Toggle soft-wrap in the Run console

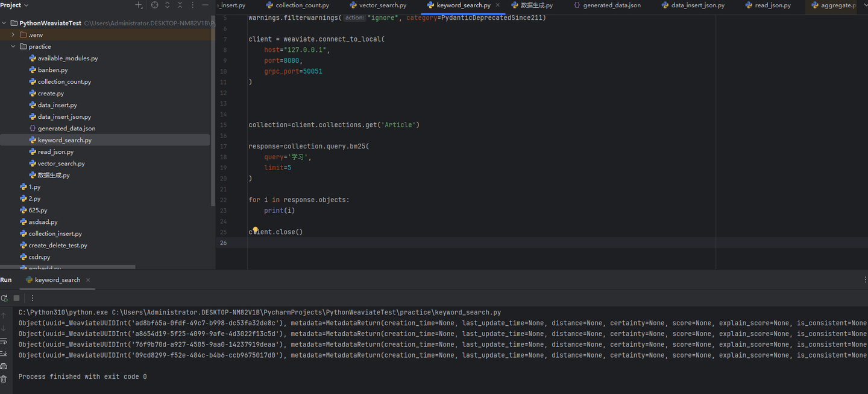coord(4,341)
